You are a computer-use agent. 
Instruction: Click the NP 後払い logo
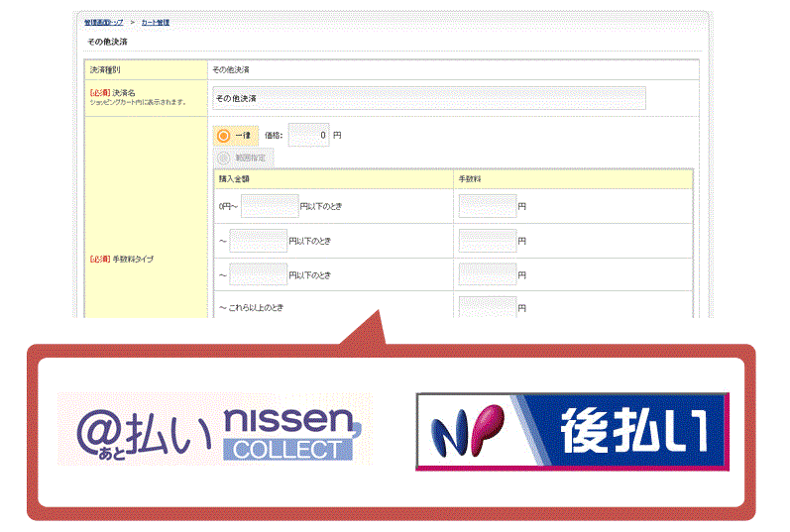click(572, 432)
